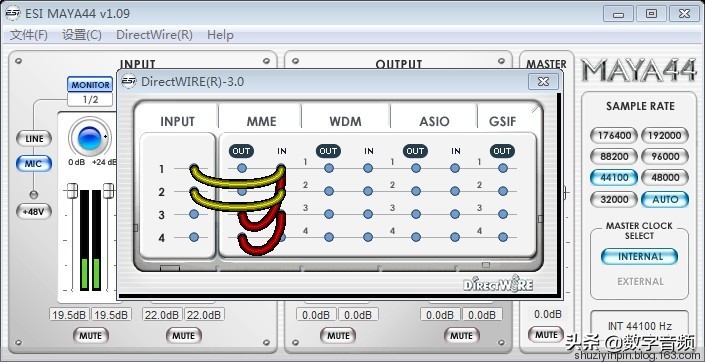
Task: Select 48000 sample rate
Action: point(665,178)
